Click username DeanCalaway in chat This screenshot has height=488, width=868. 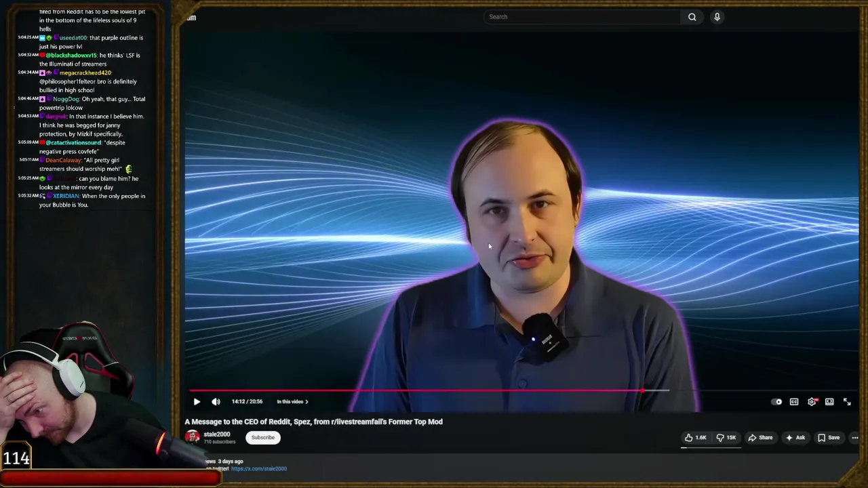(x=63, y=161)
